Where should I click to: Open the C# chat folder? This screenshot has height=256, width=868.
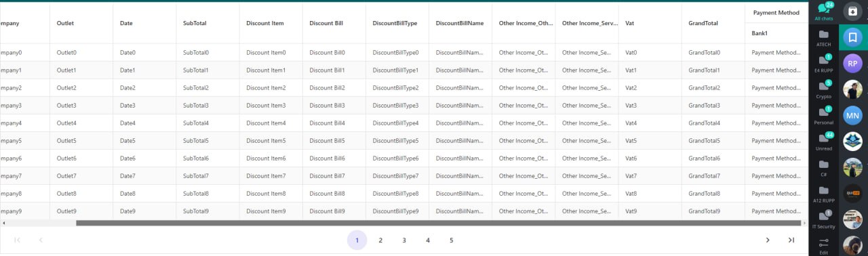(x=823, y=168)
